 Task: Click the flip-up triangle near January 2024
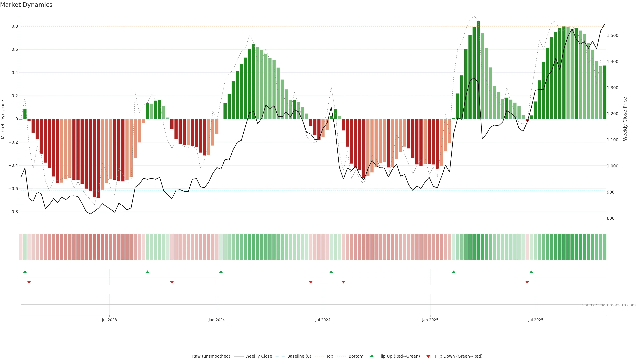point(221,272)
